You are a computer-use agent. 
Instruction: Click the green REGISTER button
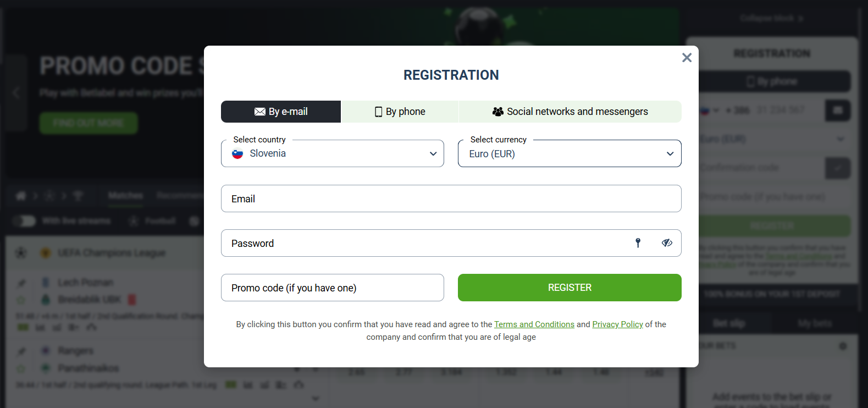click(x=570, y=288)
